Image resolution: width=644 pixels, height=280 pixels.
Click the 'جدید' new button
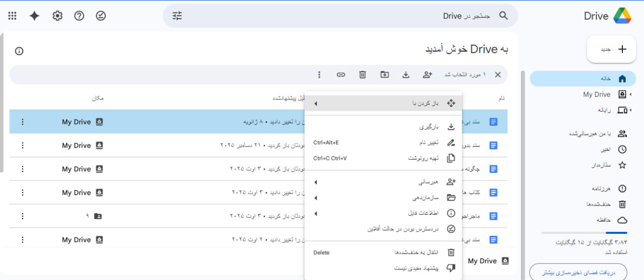click(x=611, y=49)
